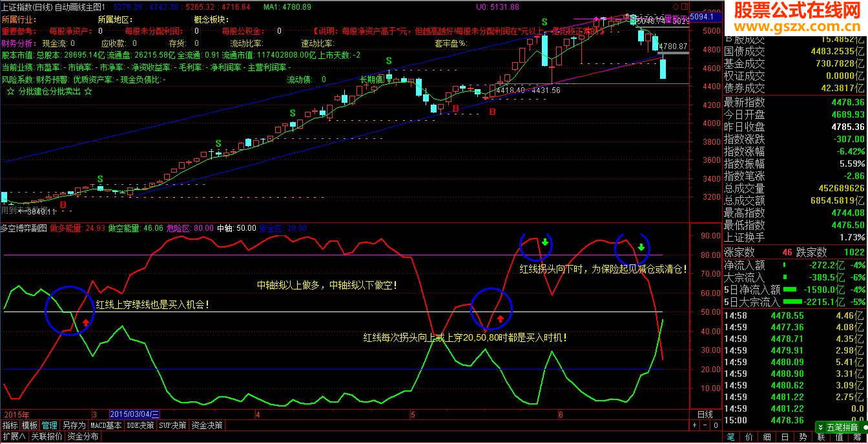Image resolution: width=868 pixels, height=444 pixels.
Task: Select the 联 tab in right panel
Action: point(821,437)
